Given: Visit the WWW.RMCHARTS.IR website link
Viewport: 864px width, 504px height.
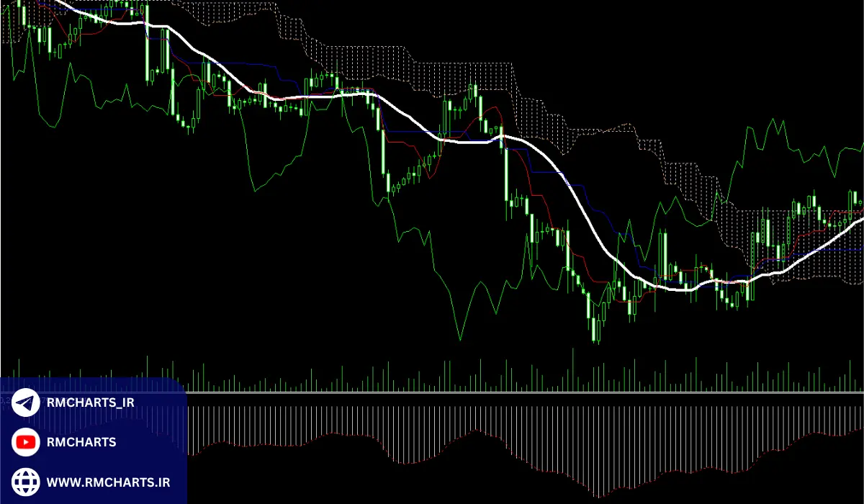Looking at the screenshot, I should click(108, 481).
